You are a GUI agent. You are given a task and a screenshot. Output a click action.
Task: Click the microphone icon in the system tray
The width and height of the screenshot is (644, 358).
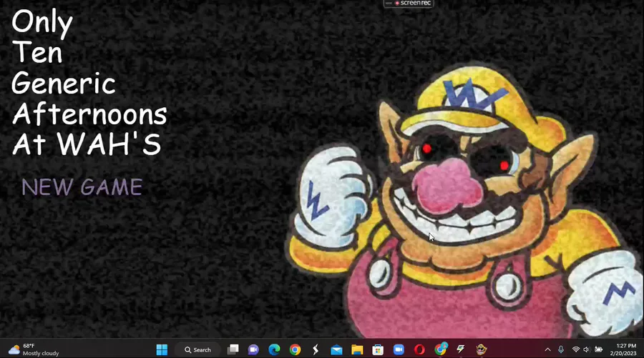click(x=561, y=350)
